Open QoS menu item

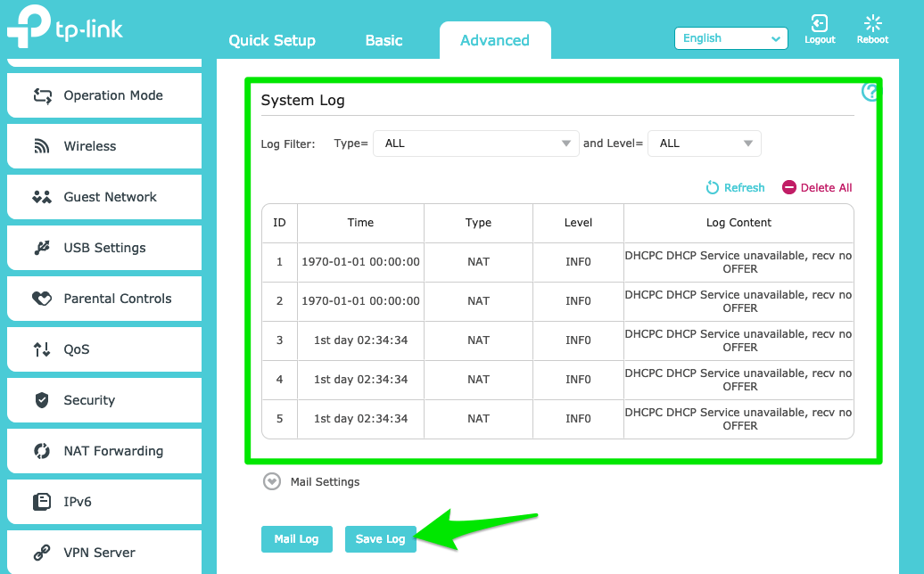click(104, 349)
